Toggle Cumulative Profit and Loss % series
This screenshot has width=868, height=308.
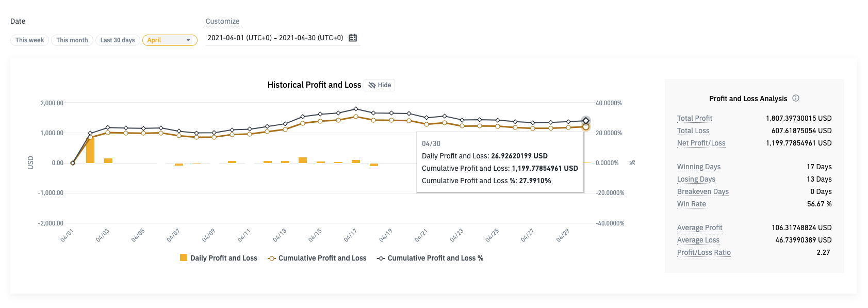435,258
